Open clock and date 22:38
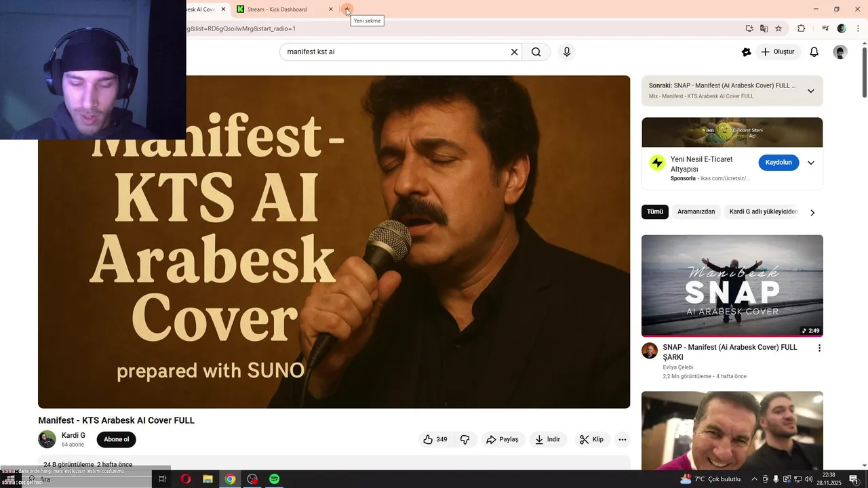 click(829, 479)
